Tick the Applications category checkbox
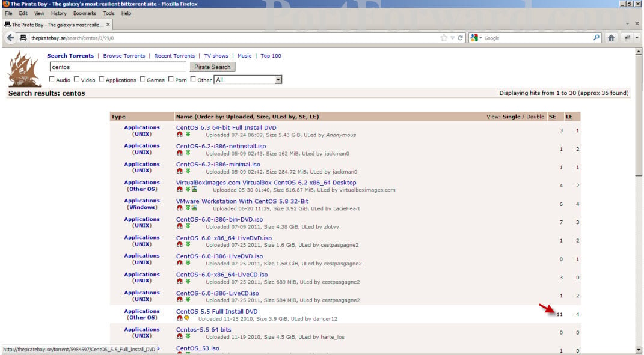644x355 pixels. [102, 79]
